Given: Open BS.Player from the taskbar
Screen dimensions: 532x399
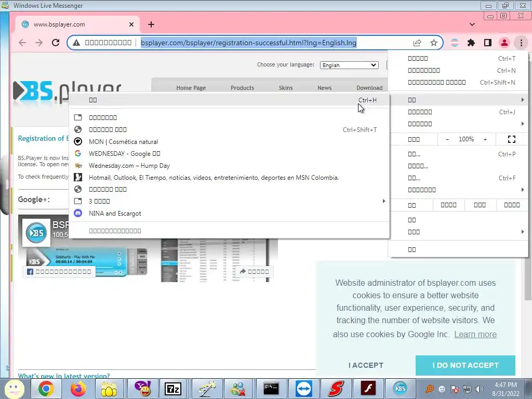Looking at the screenshot, I should pyautogui.click(x=400, y=389).
